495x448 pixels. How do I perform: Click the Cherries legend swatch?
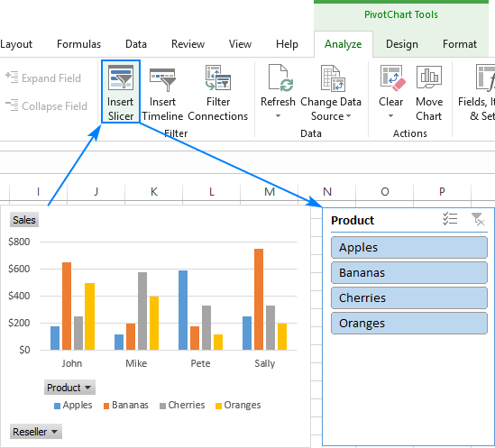coord(162,406)
